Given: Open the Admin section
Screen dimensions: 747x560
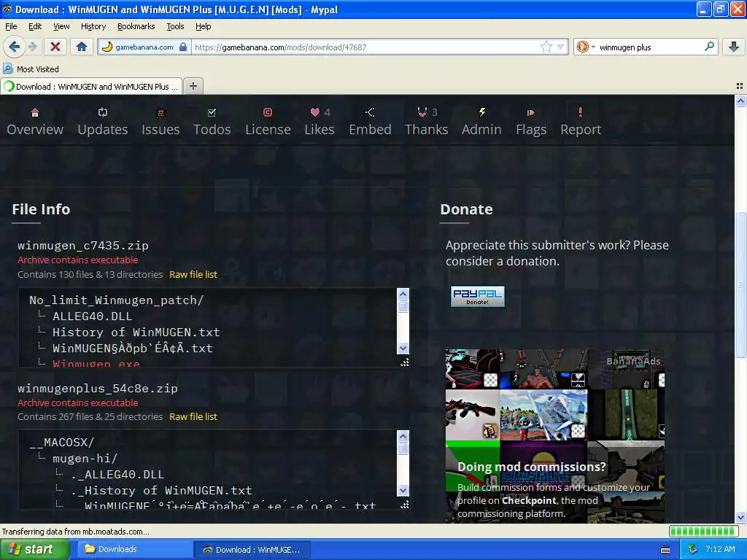Looking at the screenshot, I should [481, 122].
